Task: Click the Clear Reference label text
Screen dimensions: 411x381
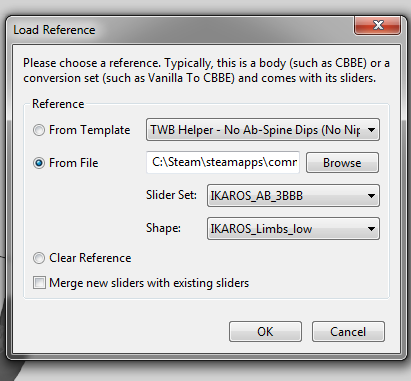Action: click(x=90, y=258)
